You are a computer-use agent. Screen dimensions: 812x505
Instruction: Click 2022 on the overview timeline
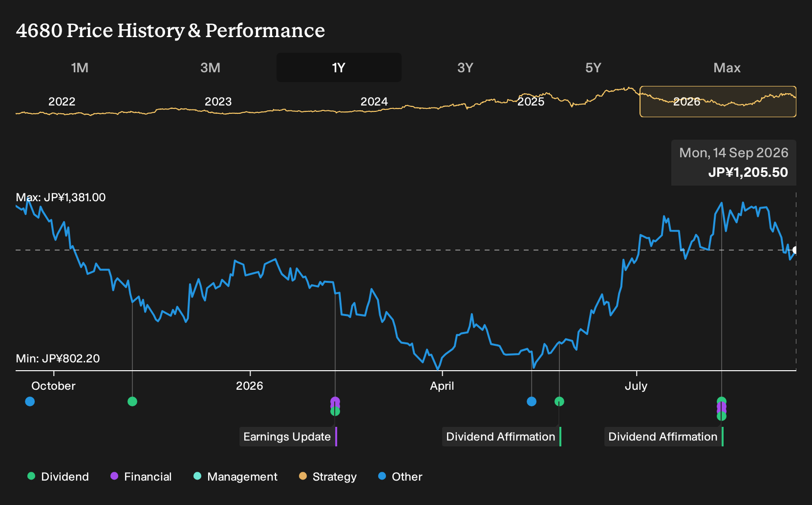coord(62,102)
